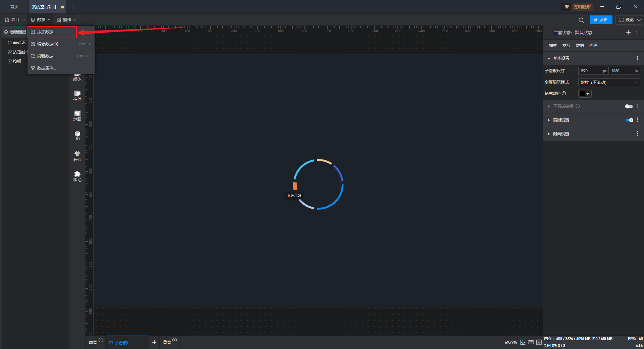Add a new state with the plus icon
The image size is (644, 349).
(x=628, y=33)
